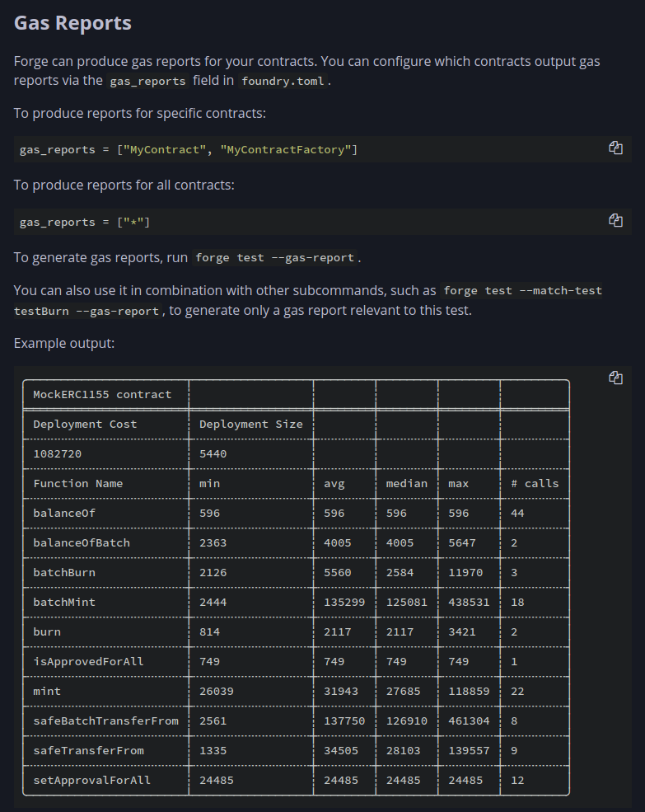The image size is (645, 812).
Task: Click the mint function name
Action: [x=47, y=692]
